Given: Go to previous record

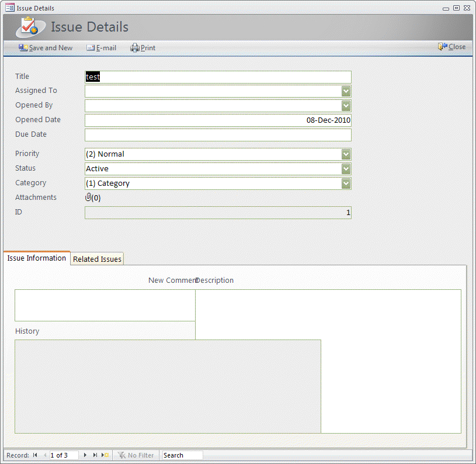Looking at the screenshot, I should coord(45,455).
